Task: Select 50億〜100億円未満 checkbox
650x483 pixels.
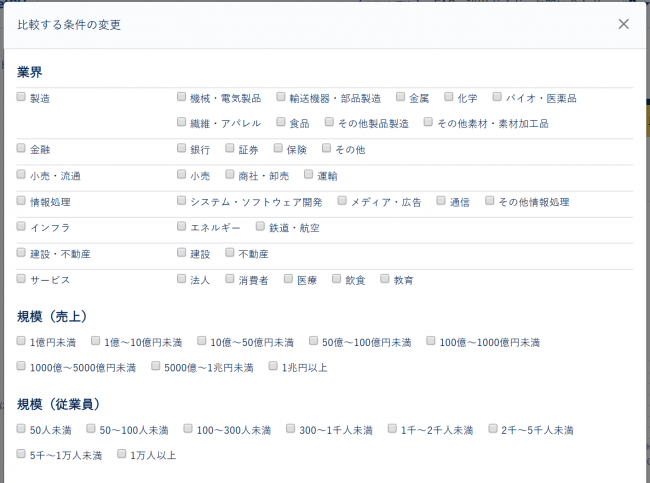Action: point(313,341)
